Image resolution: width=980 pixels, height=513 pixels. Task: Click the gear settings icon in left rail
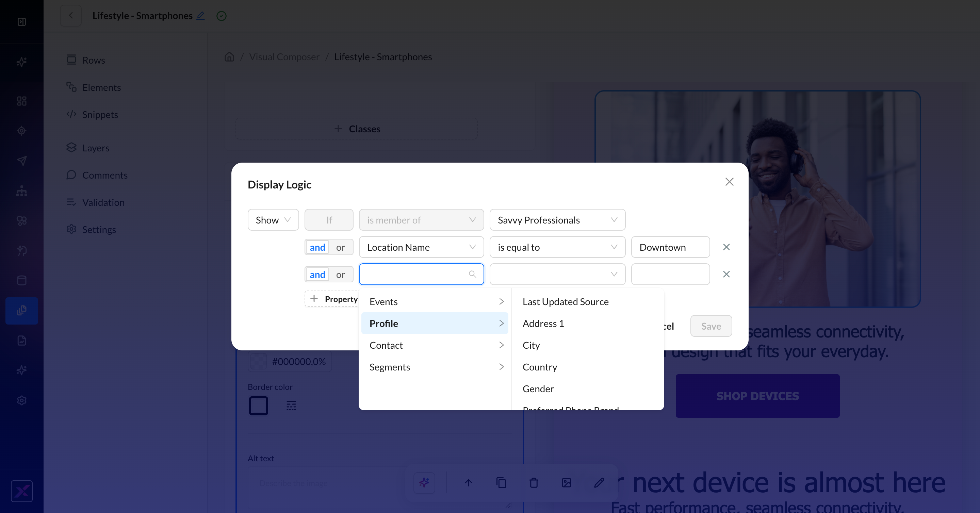click(x=22, y=400)
